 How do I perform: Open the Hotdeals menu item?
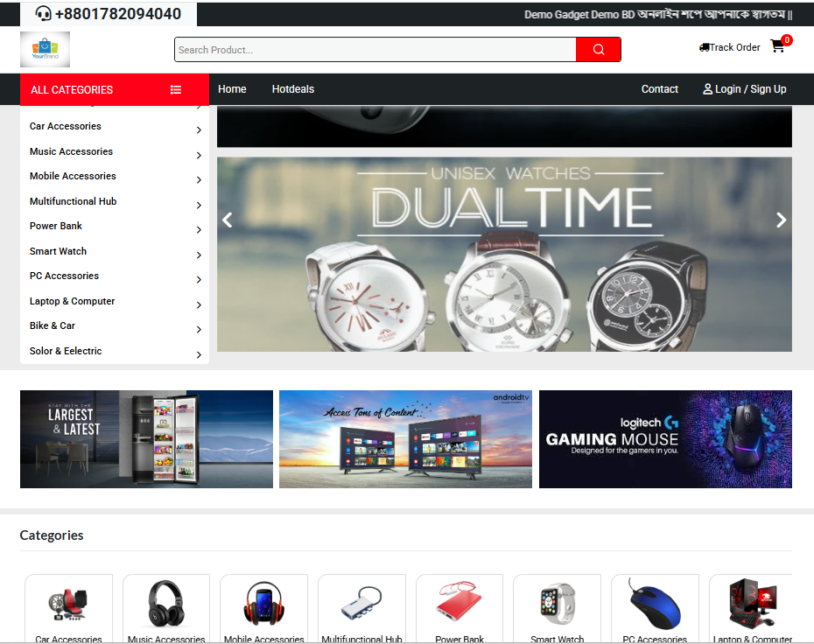[292, 89]
